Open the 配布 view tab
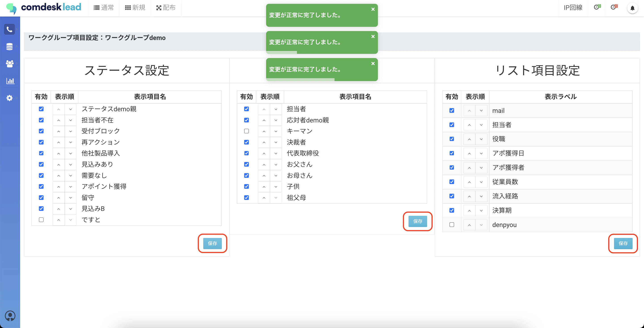This screenshot has width=644, height=328. 166,8
